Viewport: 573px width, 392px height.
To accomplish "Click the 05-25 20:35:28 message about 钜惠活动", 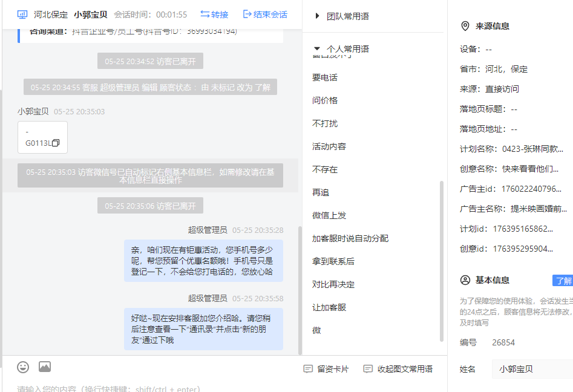I will [203, 261].
